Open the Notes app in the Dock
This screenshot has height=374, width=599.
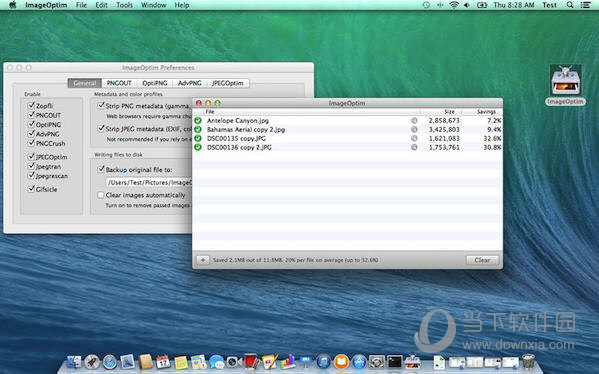click(181, 361)
